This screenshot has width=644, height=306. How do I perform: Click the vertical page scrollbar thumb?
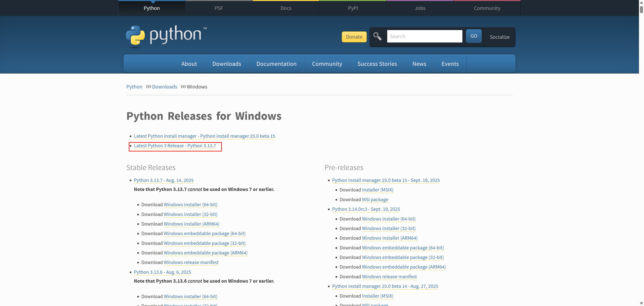[x=641, y=10]
